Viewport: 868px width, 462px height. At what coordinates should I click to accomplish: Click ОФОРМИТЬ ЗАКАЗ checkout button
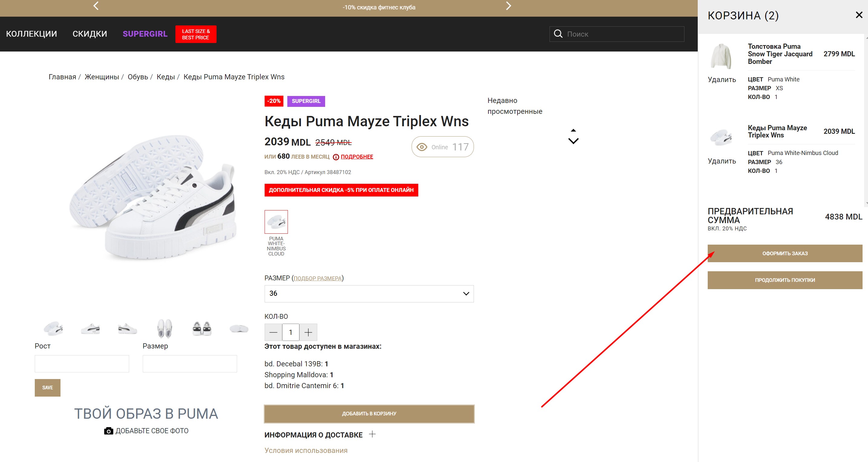(x=785, y=254)
